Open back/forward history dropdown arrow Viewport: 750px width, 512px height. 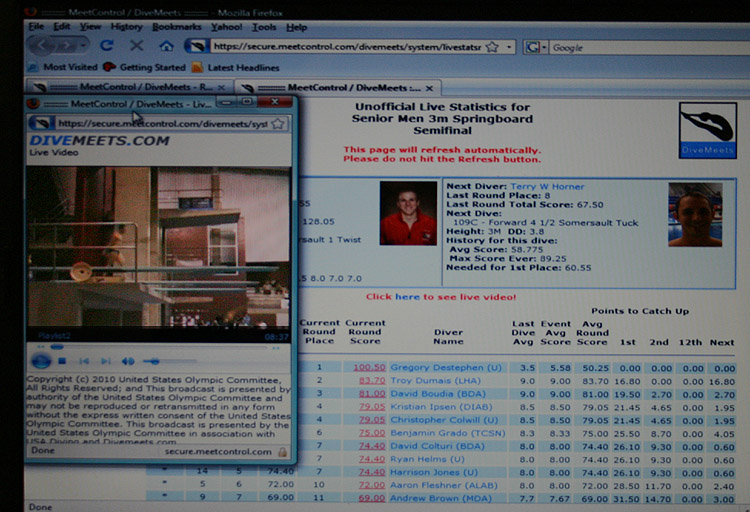pos(83,46)
